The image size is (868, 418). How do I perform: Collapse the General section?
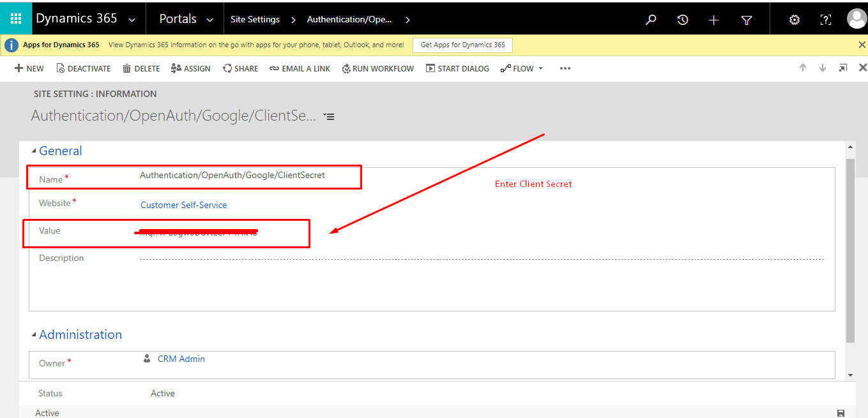coord(33,150)
